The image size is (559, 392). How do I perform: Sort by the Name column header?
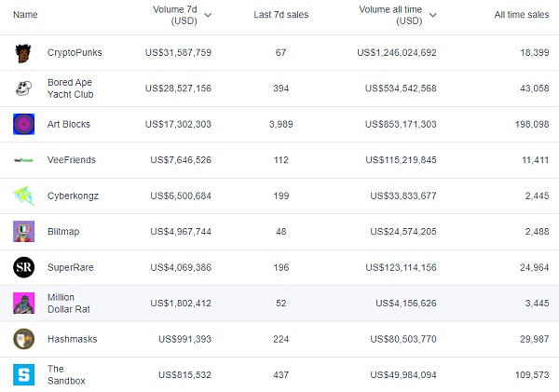click(x=26, y=15)
